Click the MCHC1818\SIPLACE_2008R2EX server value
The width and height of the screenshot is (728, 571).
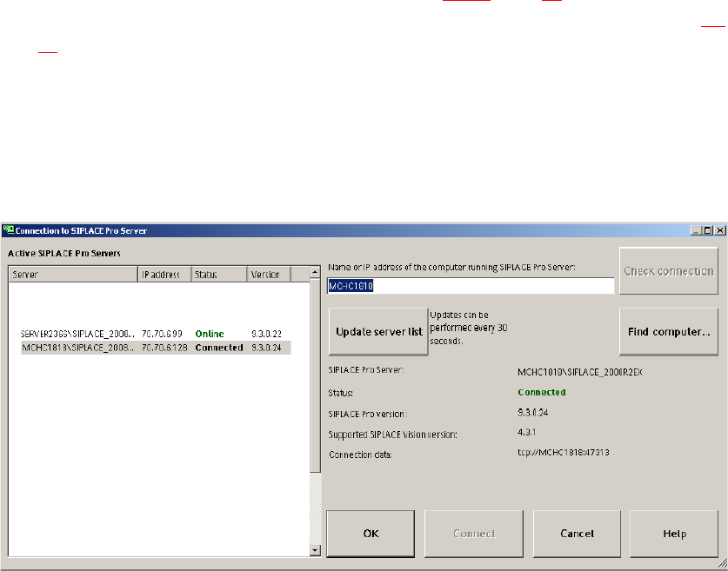[580, 372]
